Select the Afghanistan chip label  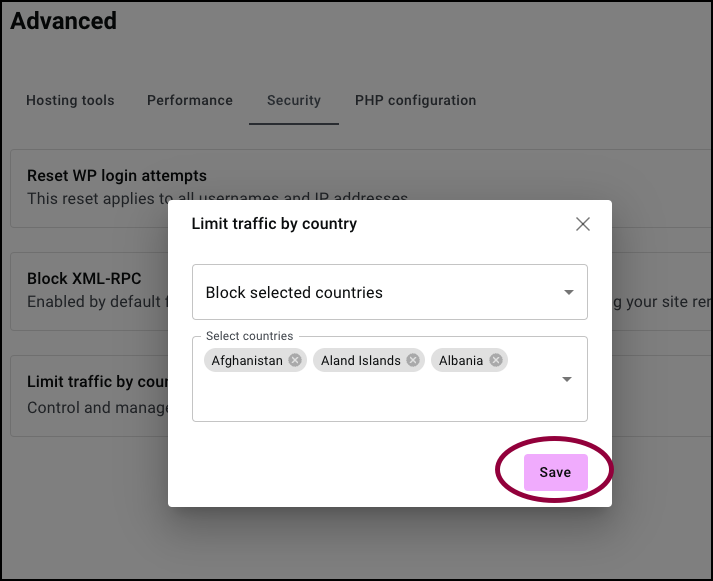[x=247, y=361]
